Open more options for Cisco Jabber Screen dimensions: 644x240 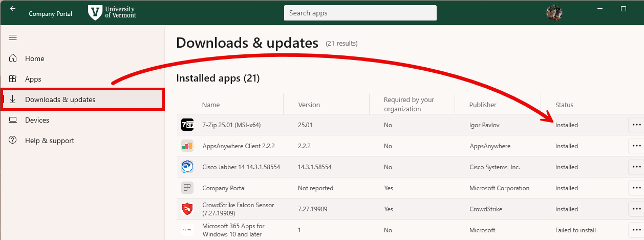[636, 167]
